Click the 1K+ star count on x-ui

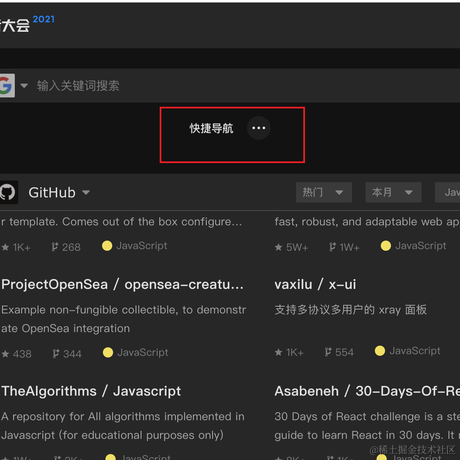[x=289, y=352]
